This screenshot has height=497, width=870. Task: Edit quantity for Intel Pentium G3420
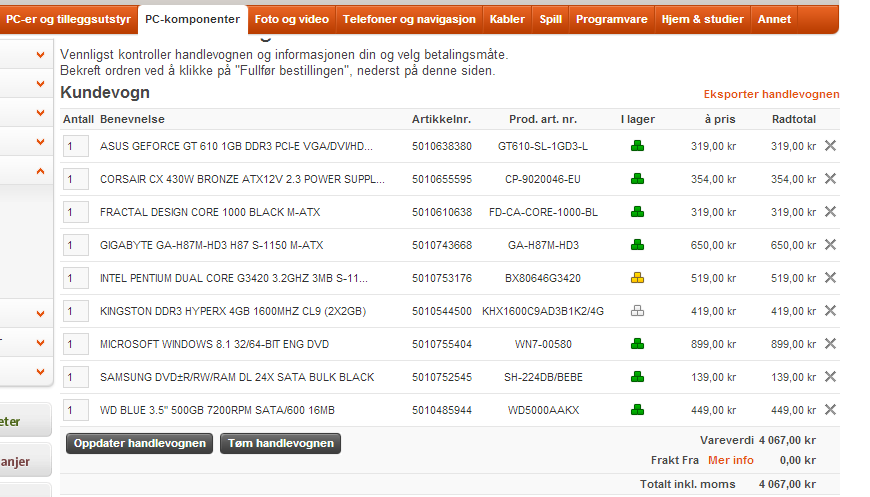click(x=76, y=278)
